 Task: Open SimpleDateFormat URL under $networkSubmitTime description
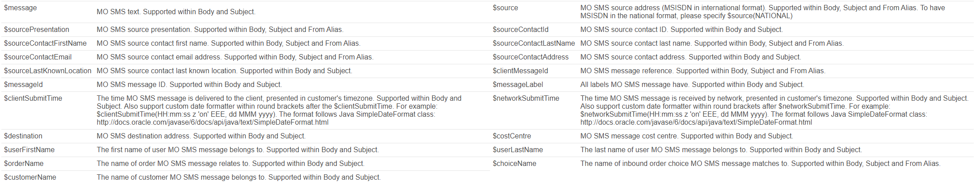[x=696, y=122]
